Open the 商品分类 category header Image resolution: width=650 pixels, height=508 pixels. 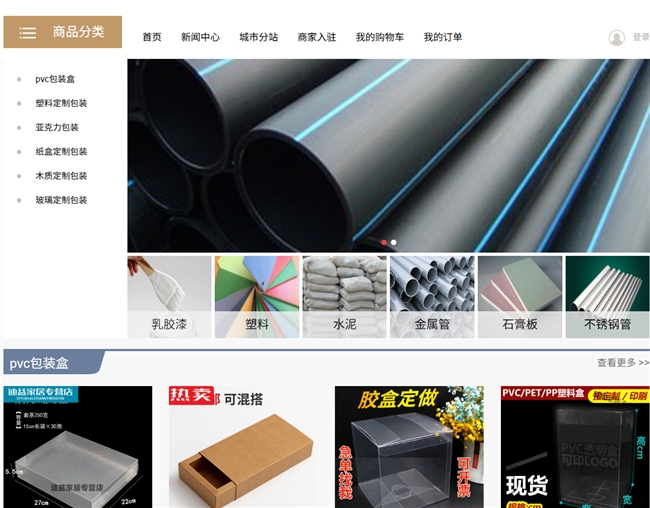coord(63,32)
